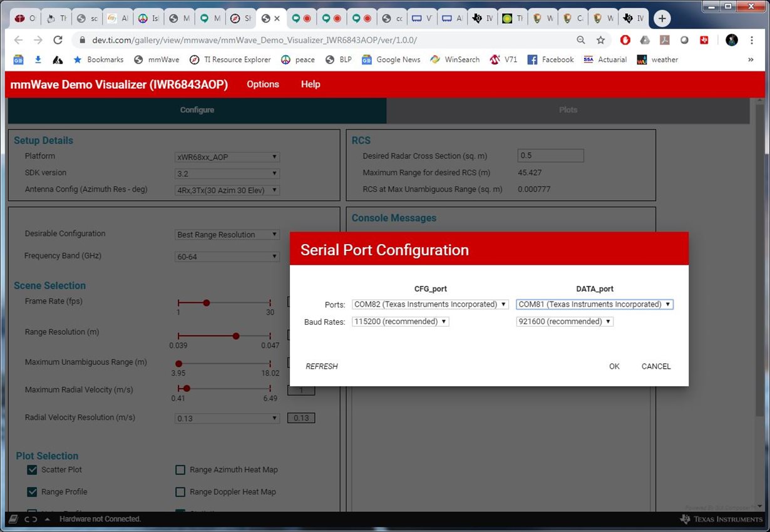770x532 pixels.
Task: Click the Maximum Unambiguous Range slider handle
Action: pos(179,364)
